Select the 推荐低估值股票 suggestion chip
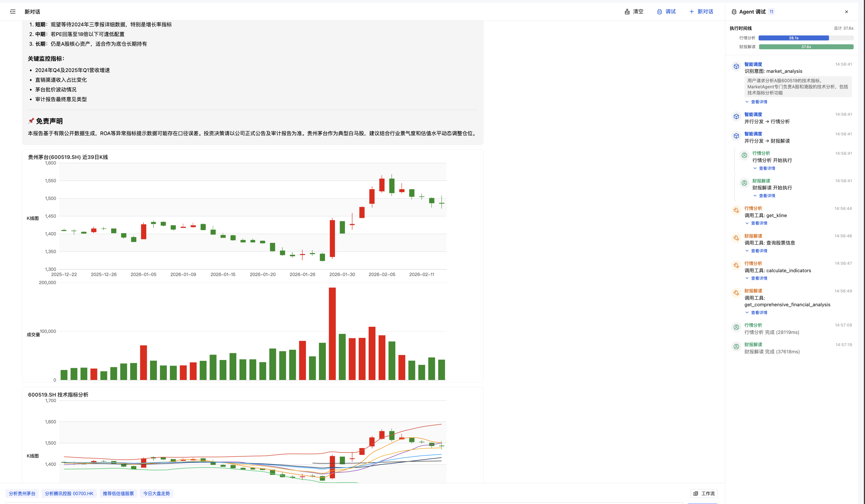 click(118, 493)
